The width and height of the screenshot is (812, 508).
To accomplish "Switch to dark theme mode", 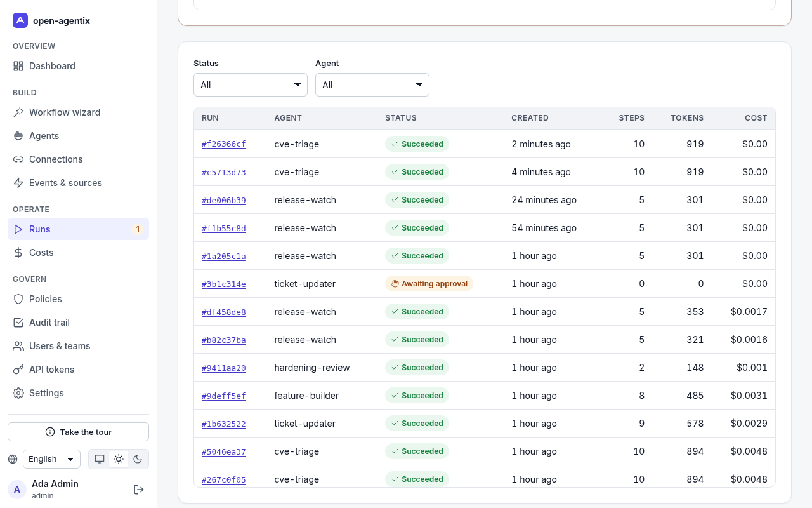I will point(138,459).
